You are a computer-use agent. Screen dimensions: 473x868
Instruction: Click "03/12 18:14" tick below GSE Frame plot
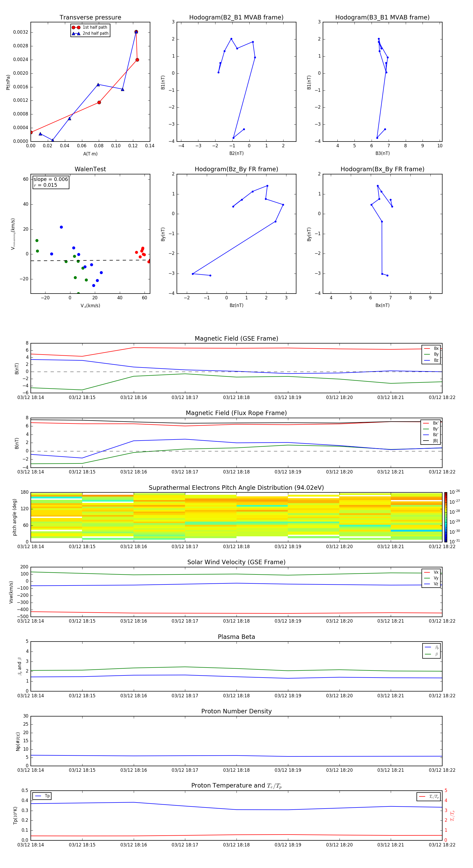coord(31,398)
